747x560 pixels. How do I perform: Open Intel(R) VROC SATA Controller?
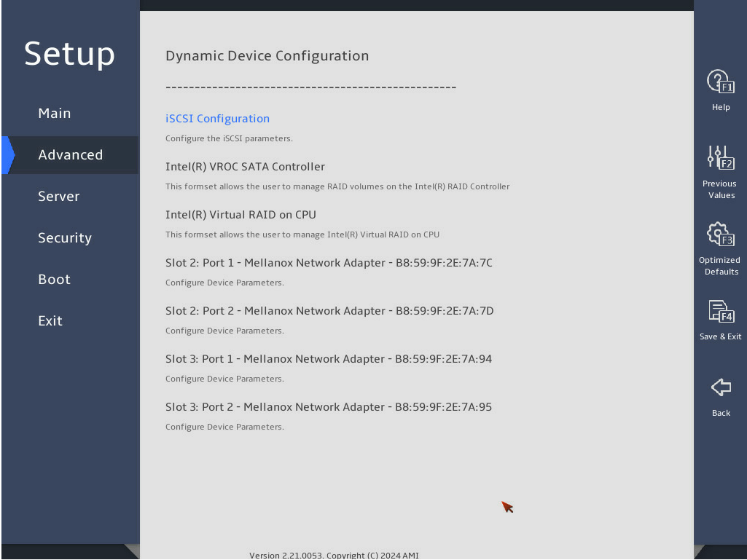pos(245,167)
